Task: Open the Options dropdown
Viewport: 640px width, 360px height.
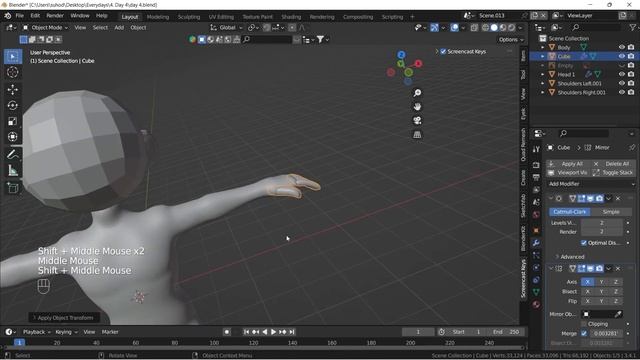Action: click(511, 40)
